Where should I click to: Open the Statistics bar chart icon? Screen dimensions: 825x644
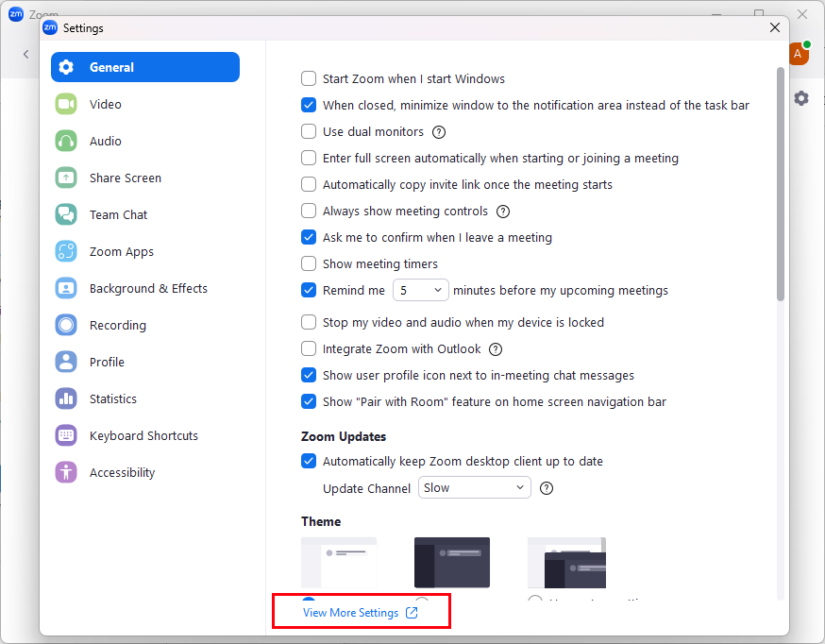coord(66,398)
